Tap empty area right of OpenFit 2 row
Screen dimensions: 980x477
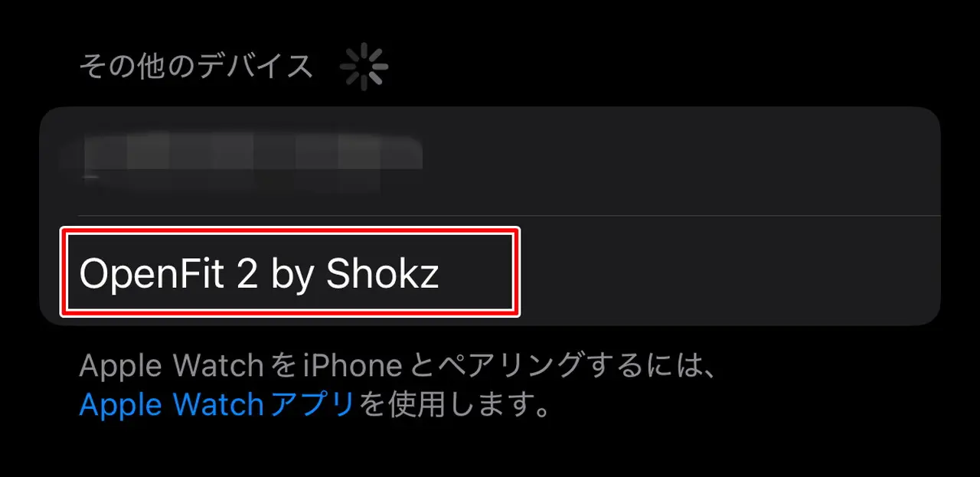coord(727,271)
